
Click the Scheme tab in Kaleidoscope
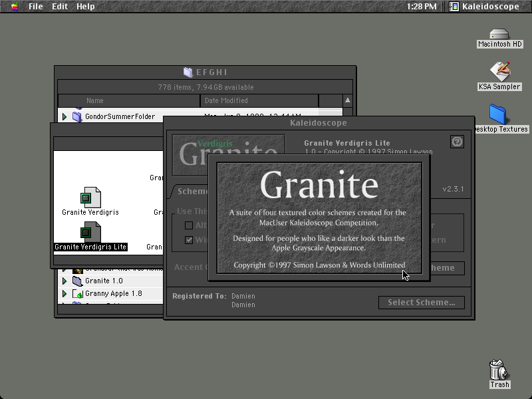(190, 192)
